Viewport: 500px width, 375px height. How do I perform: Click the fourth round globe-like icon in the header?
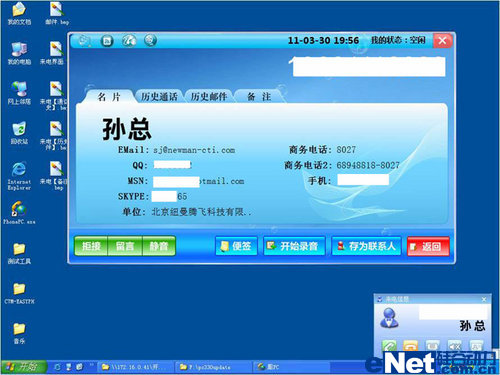pyautogui.click(x=150, y=41)
